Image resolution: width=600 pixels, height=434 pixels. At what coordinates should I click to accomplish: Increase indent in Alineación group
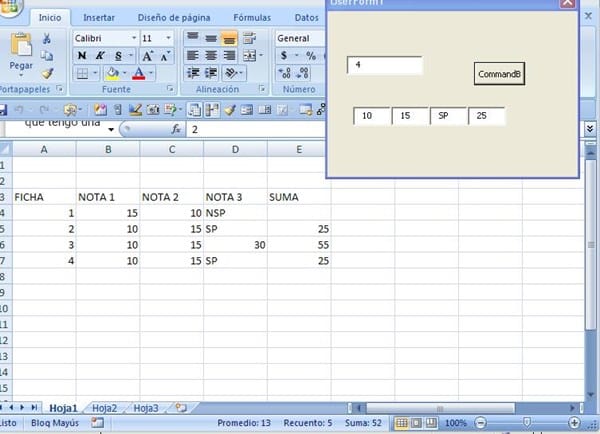click(x=212, y=73)
